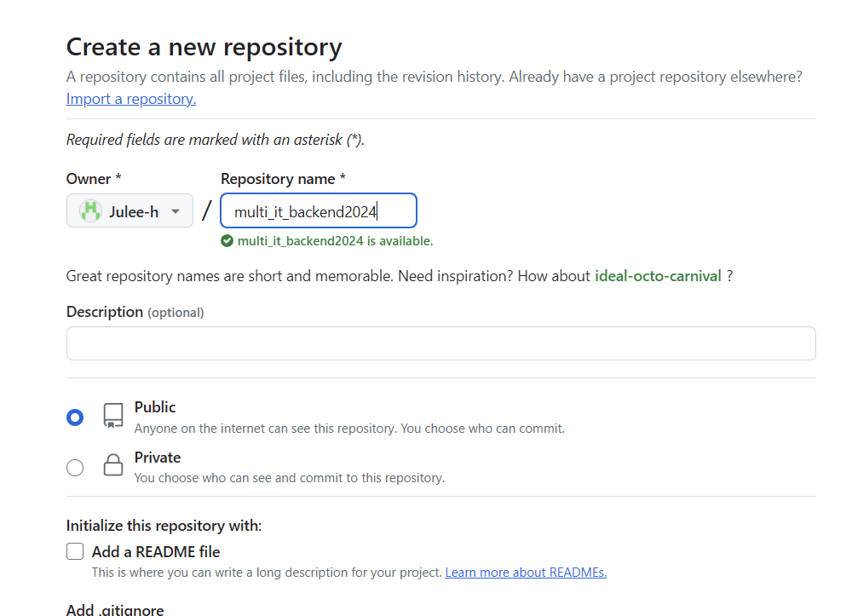The image size is (846, 616).
Task: Open the Import a repository link
Action: (x=131, y=99)
